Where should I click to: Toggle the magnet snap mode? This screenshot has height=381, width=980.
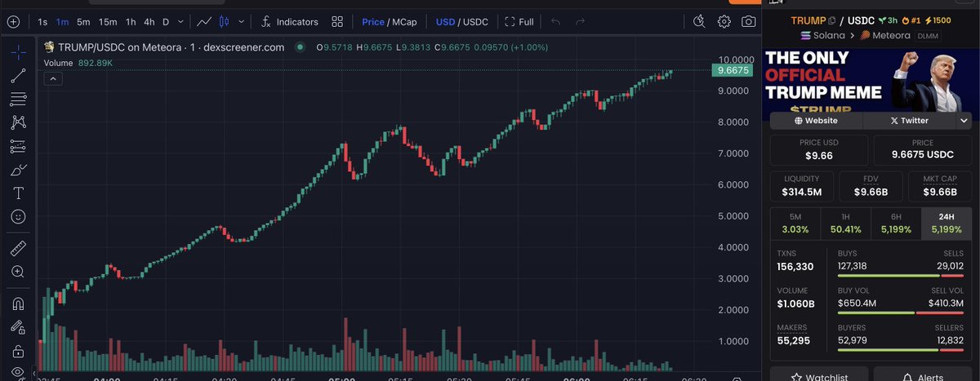pyautogui.click(x=18, y=303)
